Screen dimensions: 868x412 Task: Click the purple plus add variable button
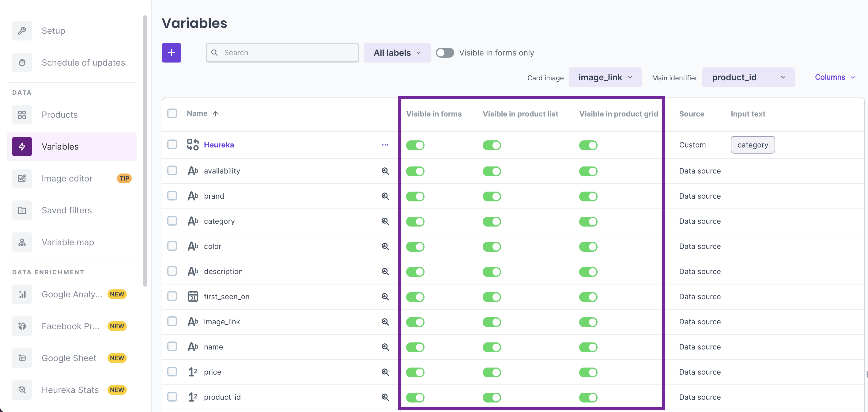coord(171,53)
